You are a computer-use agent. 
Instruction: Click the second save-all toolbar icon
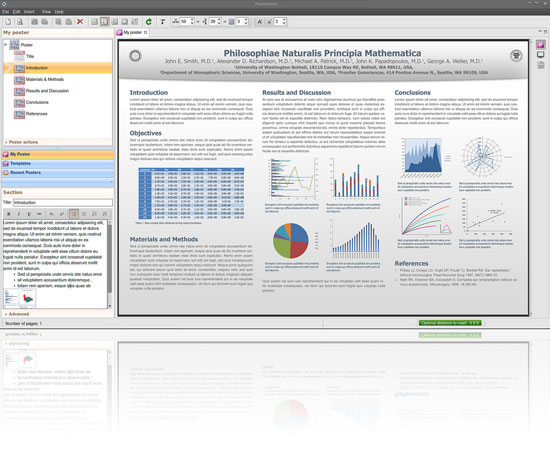[x=45, y=22]
